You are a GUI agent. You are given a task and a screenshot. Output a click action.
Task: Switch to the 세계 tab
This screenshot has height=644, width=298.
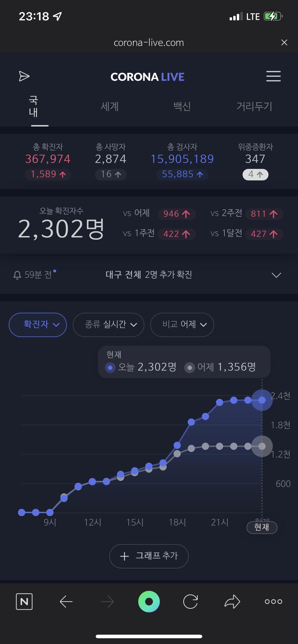click(x=109, y=106)
